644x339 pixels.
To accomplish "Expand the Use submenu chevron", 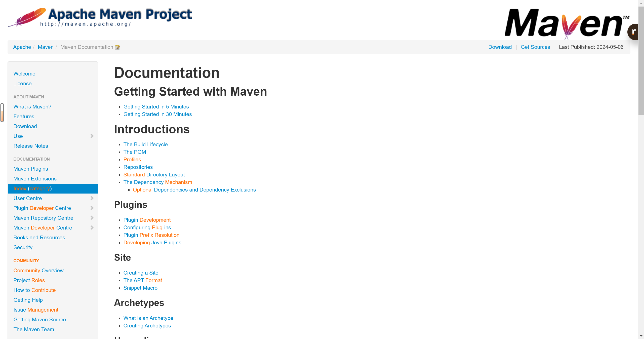I will [x=92, y=136].
